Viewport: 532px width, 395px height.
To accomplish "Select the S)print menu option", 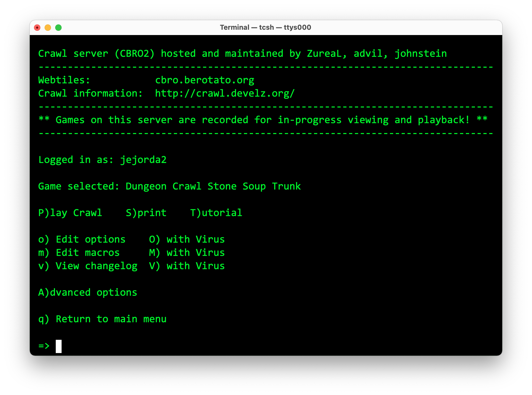I will 146,213.
